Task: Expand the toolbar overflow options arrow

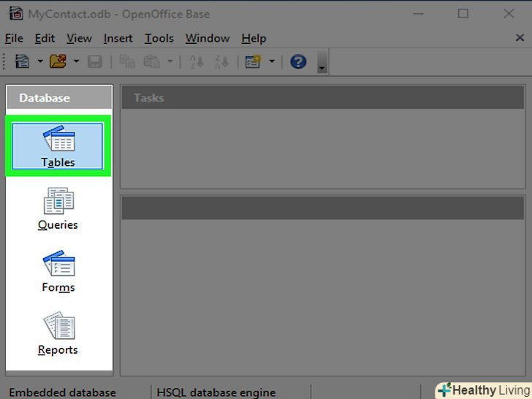Action: (322, 61)
